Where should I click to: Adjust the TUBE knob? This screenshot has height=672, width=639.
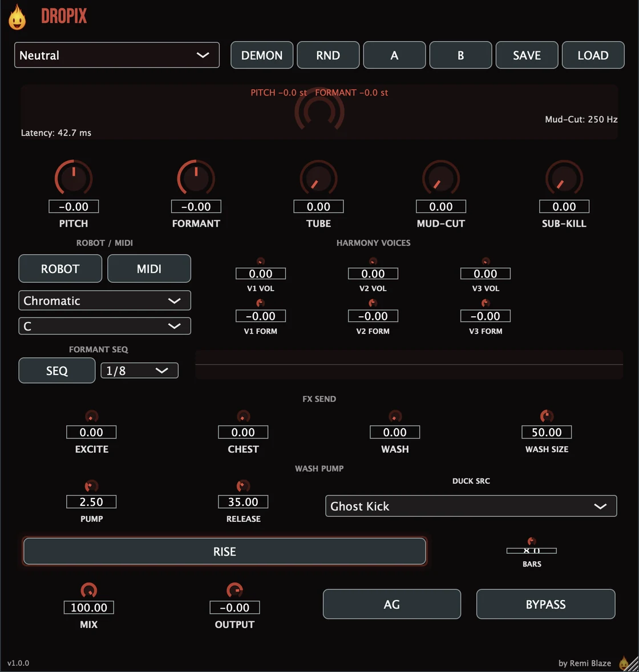coord(318,178)
